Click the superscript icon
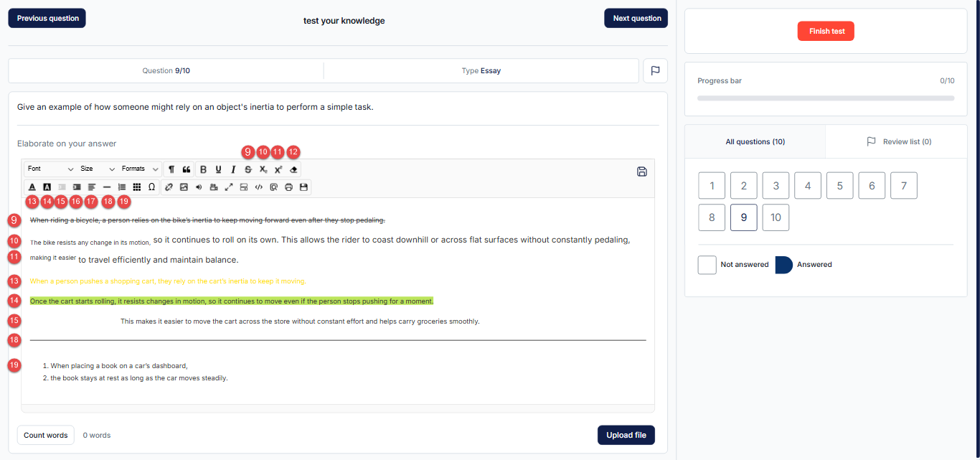 pos(278,169)
